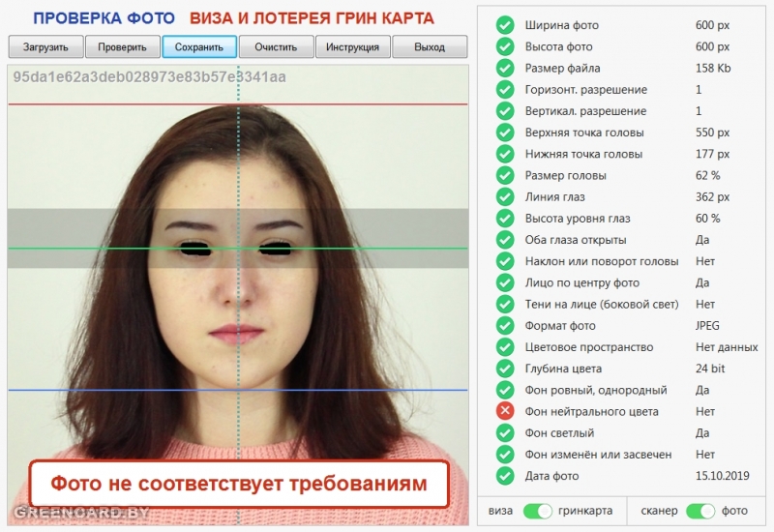
Task: Click the Выход button
Action: coord(430,46)
